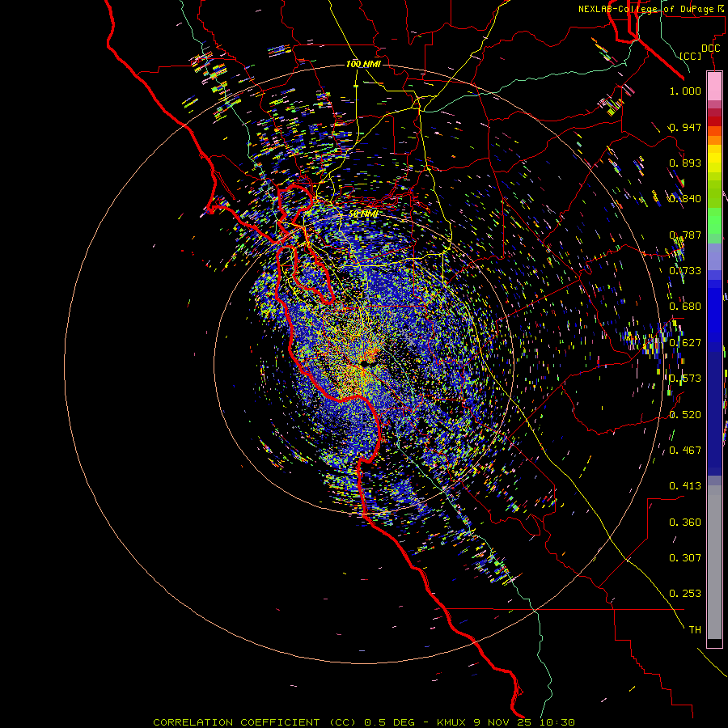Click the 0.787 scale value
This screenshot has height=728, width=728.
point(685,235)
